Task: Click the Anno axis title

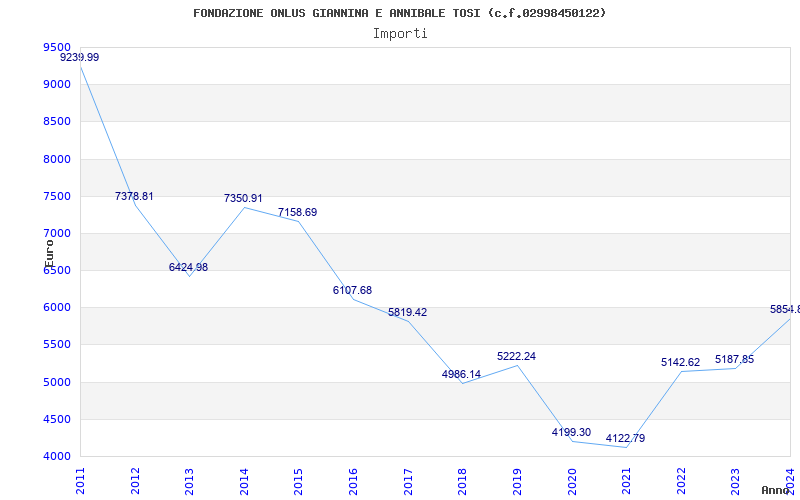Action: 776,490
